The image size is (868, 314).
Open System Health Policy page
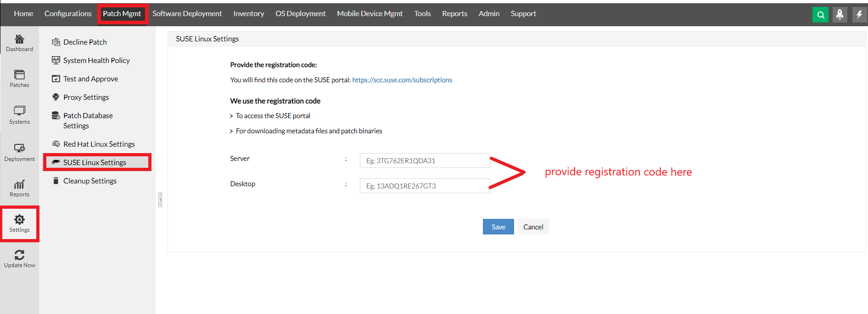(96, 60)
